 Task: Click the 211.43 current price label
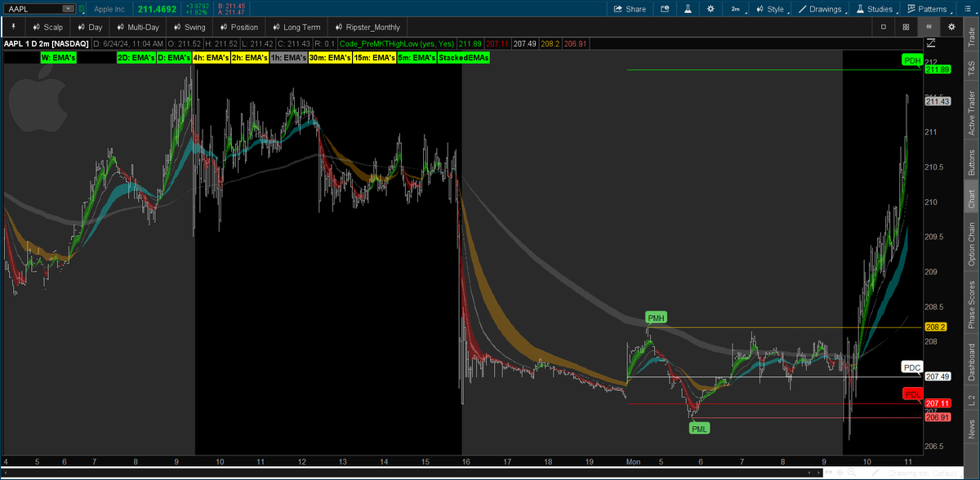click(x=938, y=100)
